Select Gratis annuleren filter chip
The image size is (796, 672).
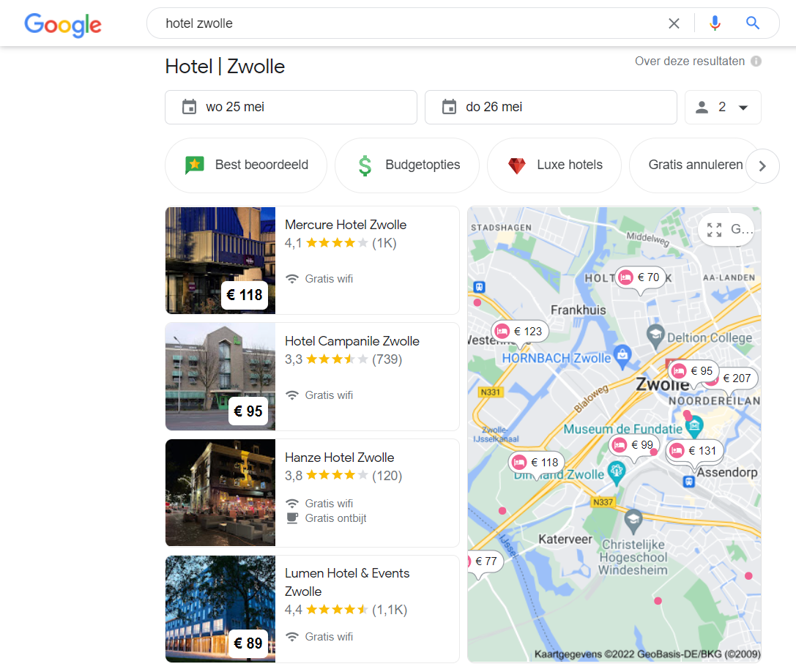pyautogui.click(x=695, y=165)
